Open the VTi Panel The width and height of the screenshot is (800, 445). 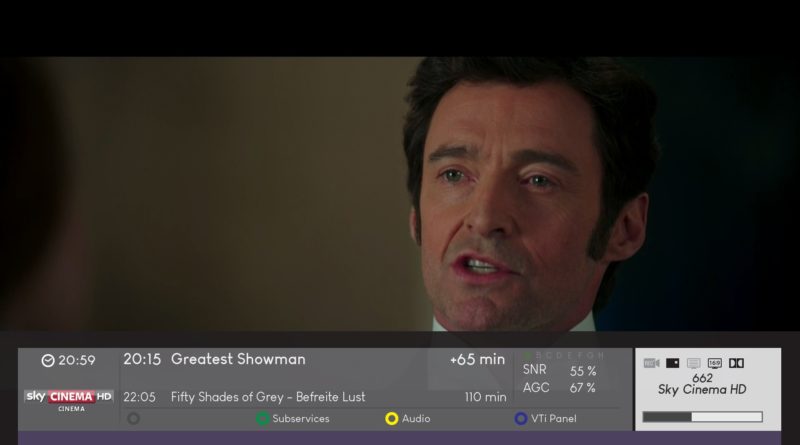[554, 418]
